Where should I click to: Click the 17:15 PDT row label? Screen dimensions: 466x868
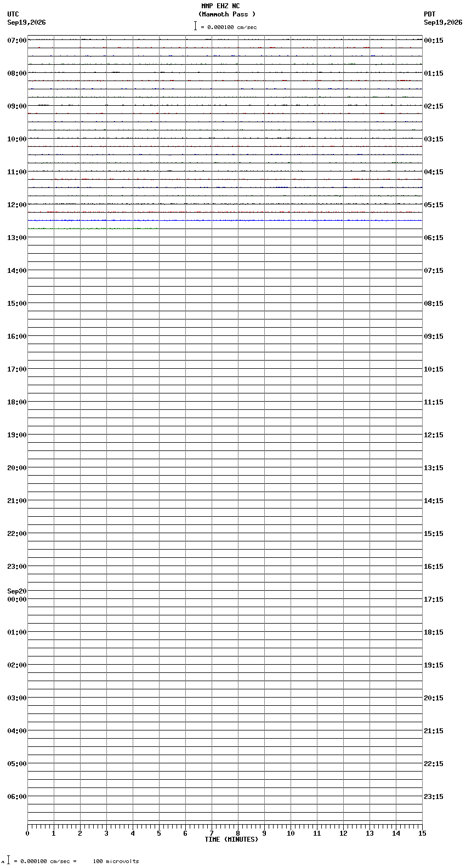point(434,599)
